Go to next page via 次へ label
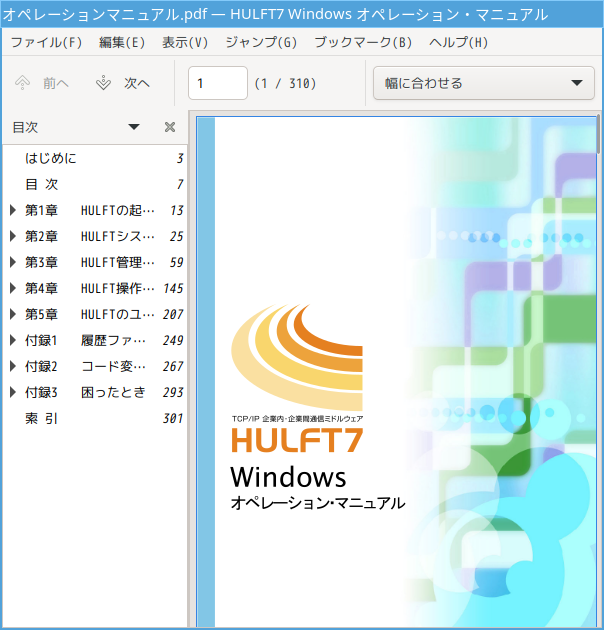The width and height of the screenshot is (604, 630). [137, 83]
